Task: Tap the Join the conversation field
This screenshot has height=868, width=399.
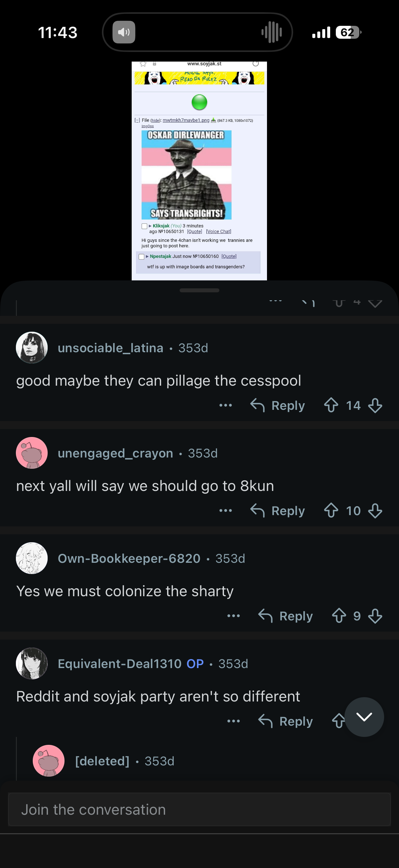Action: 199,809
